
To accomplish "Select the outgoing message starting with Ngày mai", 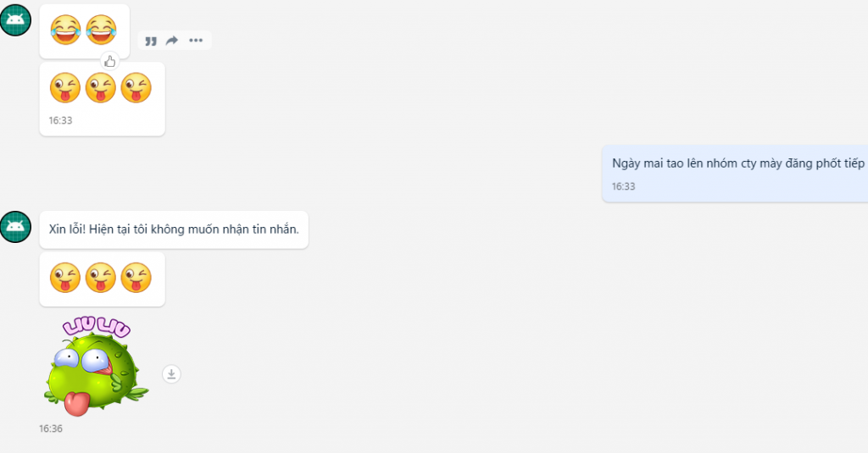I will click(737, 163).
